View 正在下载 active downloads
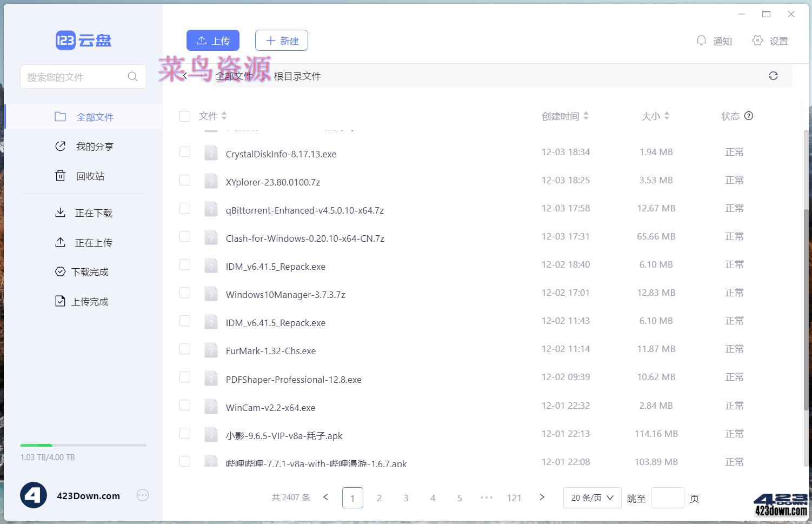Image resolution: width=812 pixels, height=524 pixels. [x=93, y=213]
